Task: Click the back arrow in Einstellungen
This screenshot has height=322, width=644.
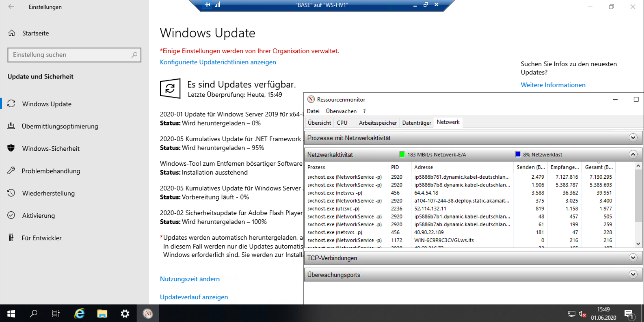Action: click(x=11, y=7)
